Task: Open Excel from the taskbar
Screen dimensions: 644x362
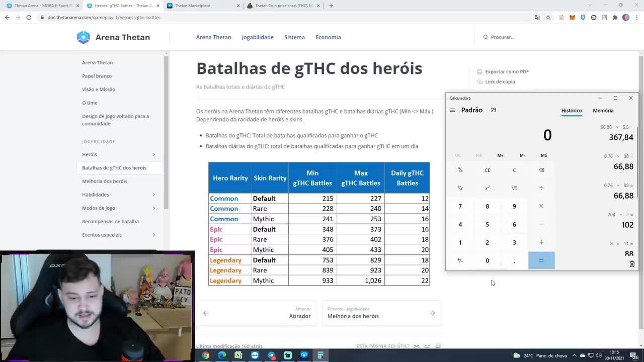Action: (238, 355)
